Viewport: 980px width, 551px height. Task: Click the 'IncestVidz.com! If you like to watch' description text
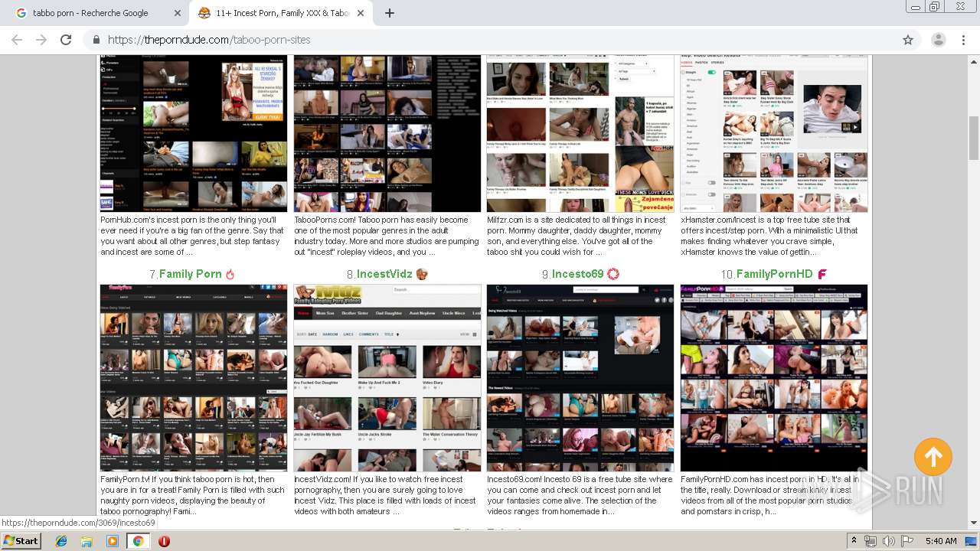tap(385, 495)
